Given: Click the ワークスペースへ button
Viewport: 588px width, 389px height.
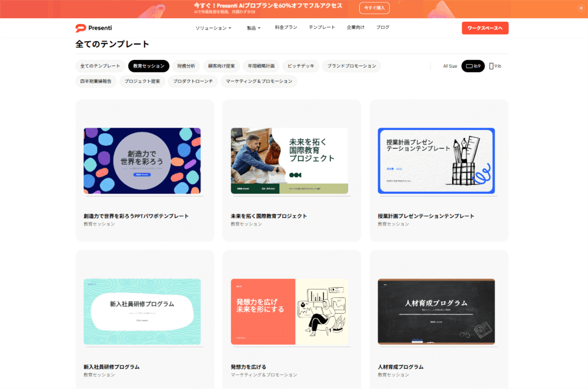Looking at the screenshot, I should coord(485,28).
